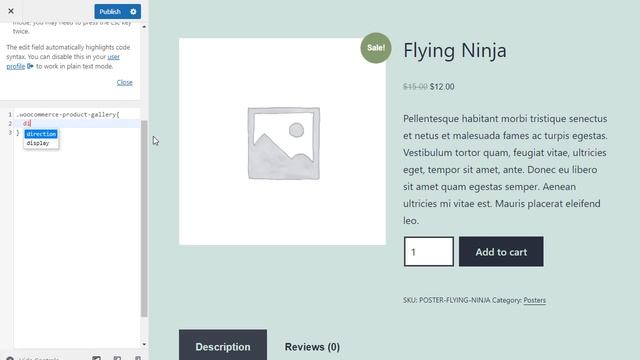Close the Customizer with the X icon
Screen dimensions: 640x360
point(11,11)
